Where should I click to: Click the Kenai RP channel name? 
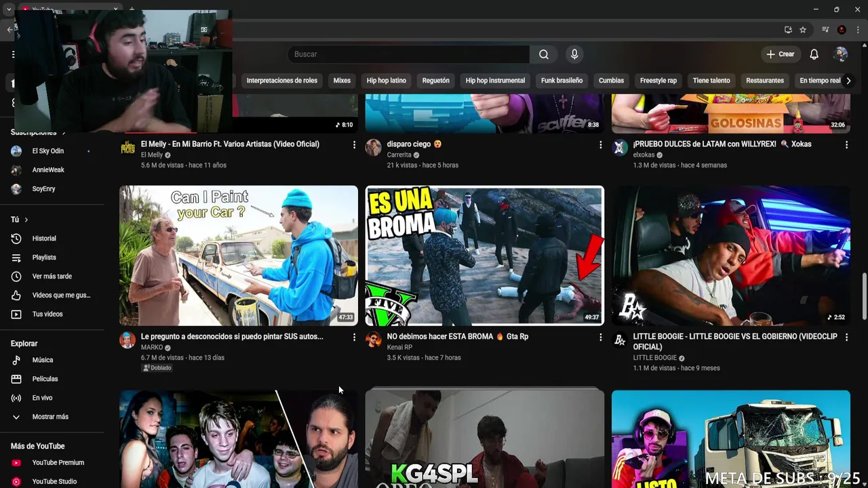(x=399, y=347)
